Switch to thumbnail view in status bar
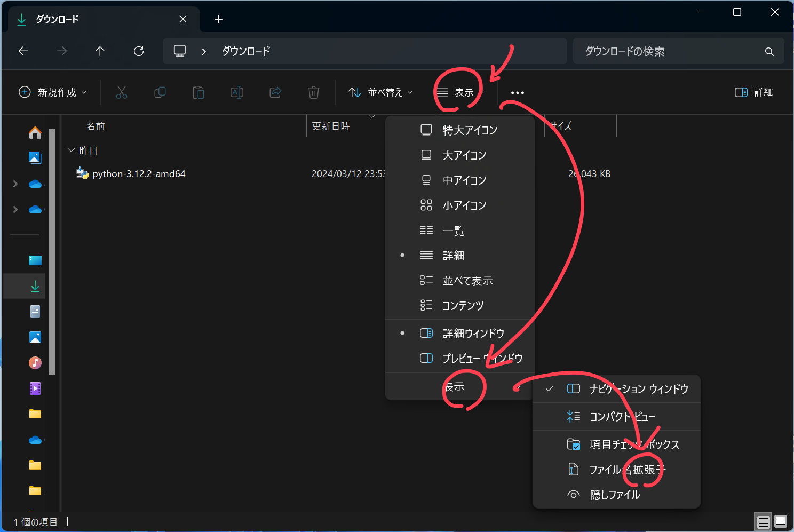This screenshot has width=794, height=532. (781, 521)
